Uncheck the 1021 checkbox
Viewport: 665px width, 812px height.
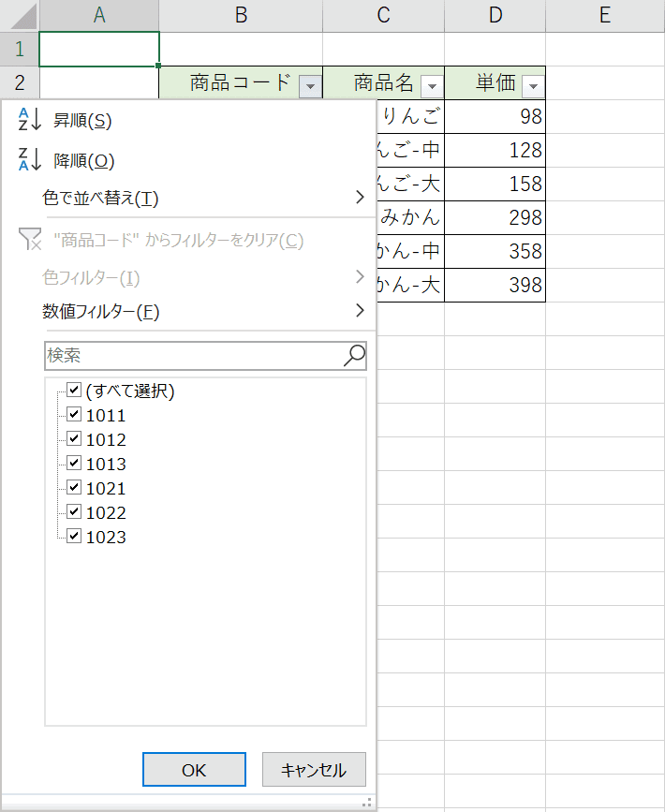[x=74, y=487]
